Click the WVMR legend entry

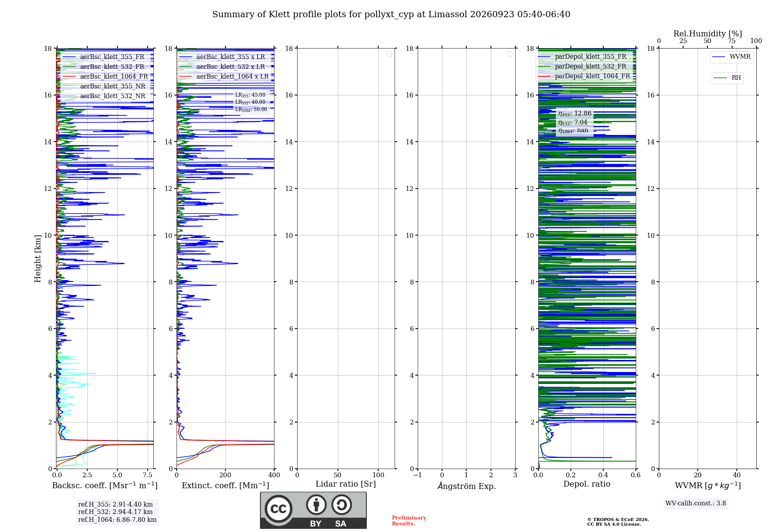[x=731, y=57]
